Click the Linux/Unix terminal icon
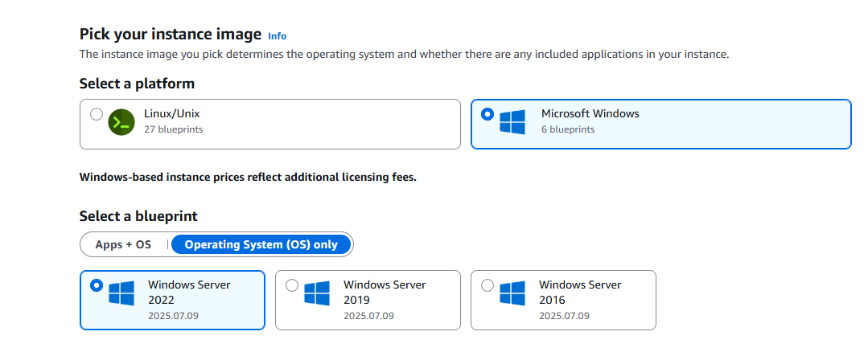The width and height of the screenshot is (868, 348). tap(121, 124)
